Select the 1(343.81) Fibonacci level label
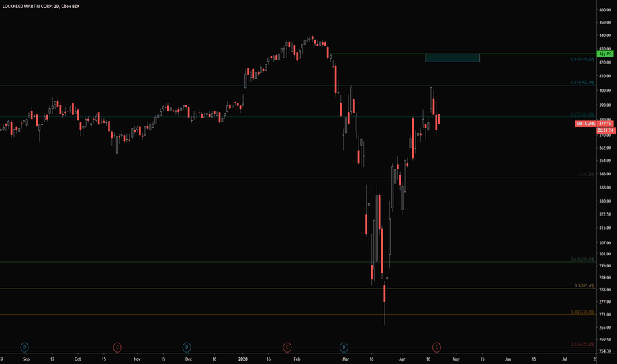 click(586, 174)
